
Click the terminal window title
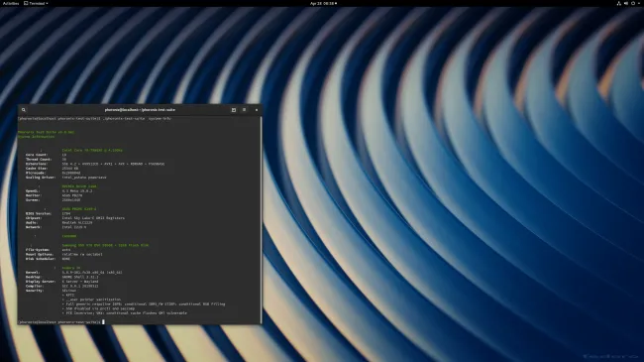coord(140,110)
